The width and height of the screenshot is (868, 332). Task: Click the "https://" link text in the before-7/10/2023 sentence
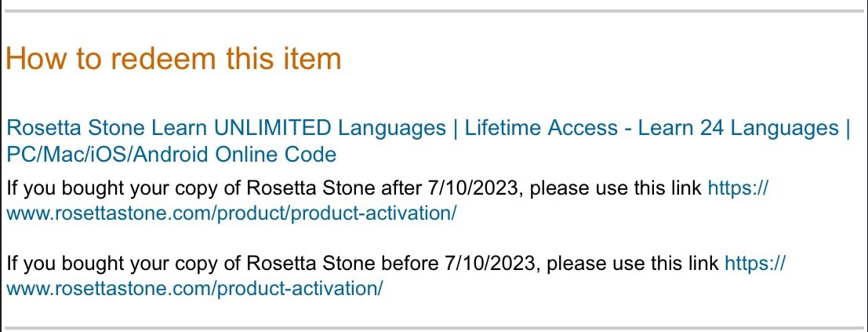click(755, 264)
